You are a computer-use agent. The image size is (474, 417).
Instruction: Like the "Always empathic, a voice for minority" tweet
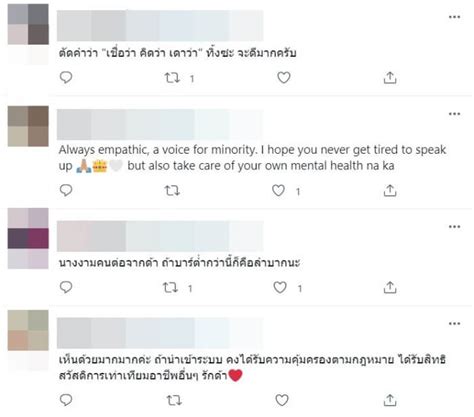[x=278, y=190]
